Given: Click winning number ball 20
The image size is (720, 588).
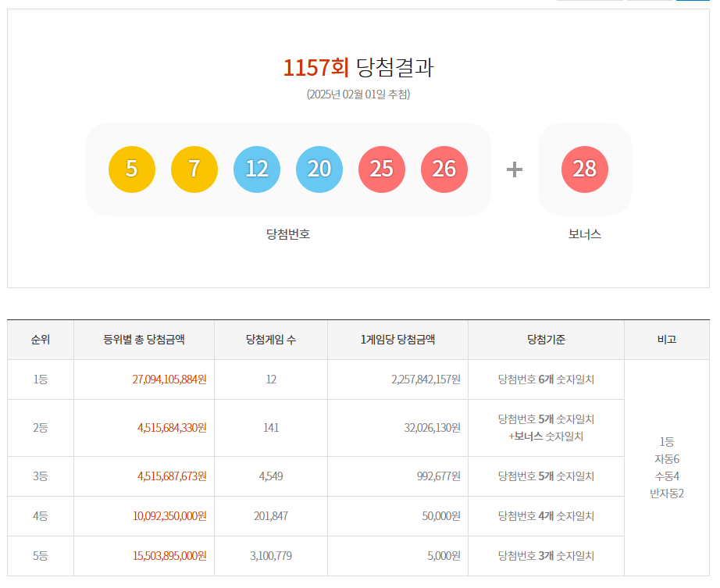Looking at the screenshot, I should pos(319,169).
